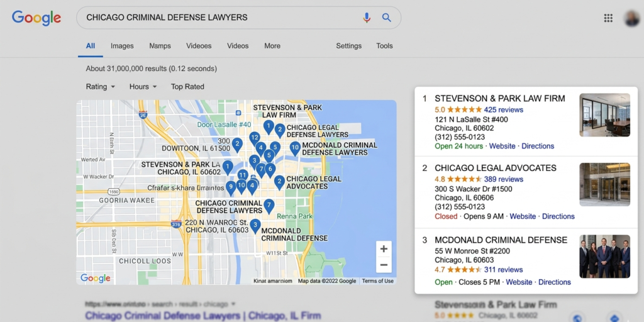Visit Website link for Stevenson & Park Law Firm
The height and width of the screenshot is (322, 644).
pos(502,146)
